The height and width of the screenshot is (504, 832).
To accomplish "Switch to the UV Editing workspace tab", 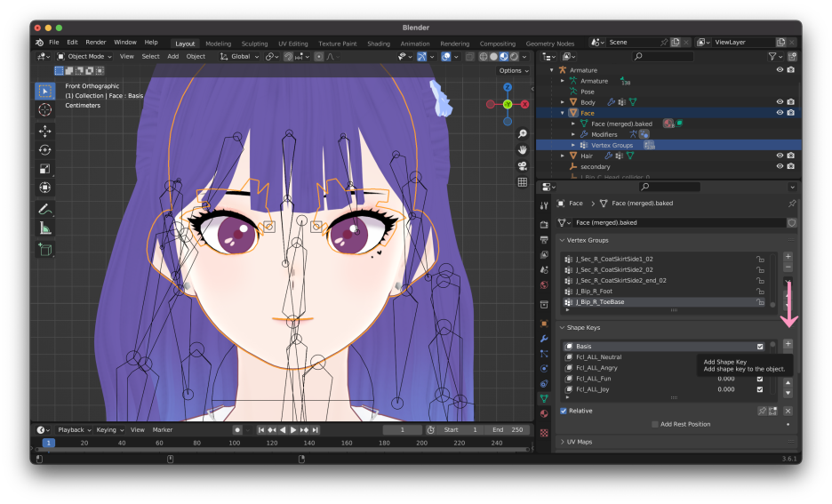I will pyautogui.click(x=293, y=44).
